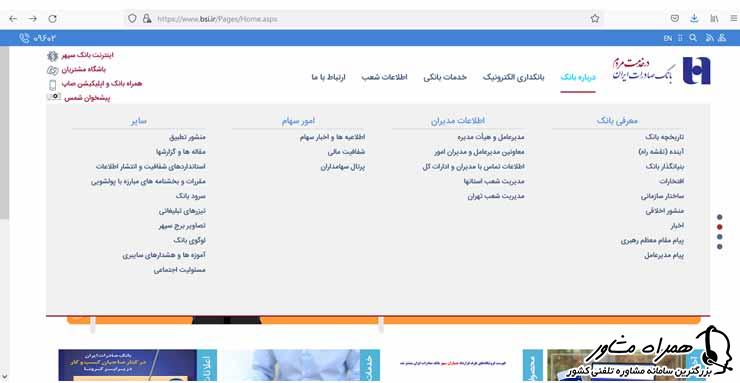Open پیام مقام معظم رهبری link
The height and width of the screenshot is (383, 740).
click(652, 241)
